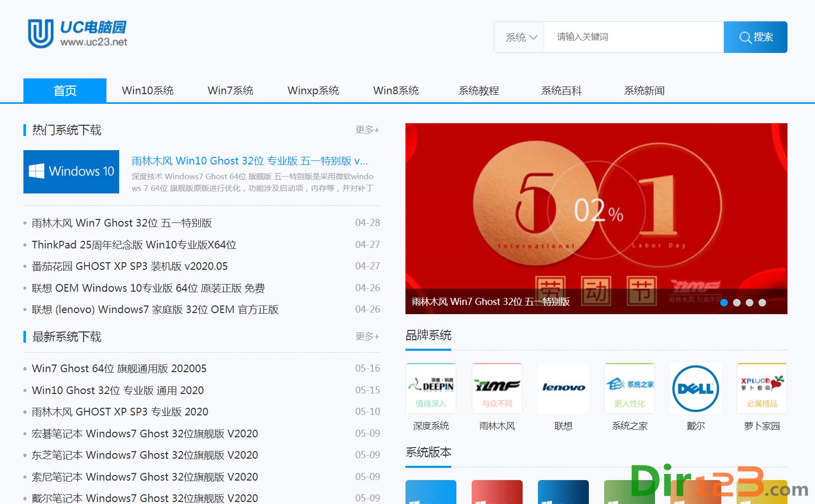Select the fourth carousel dot
This screenshot has height=504, width=815.
click(762, 302)
